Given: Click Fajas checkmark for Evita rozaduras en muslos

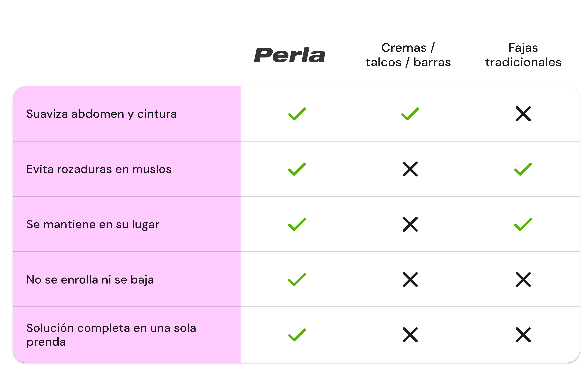Looking at the screenshot, I should point(523,169).
